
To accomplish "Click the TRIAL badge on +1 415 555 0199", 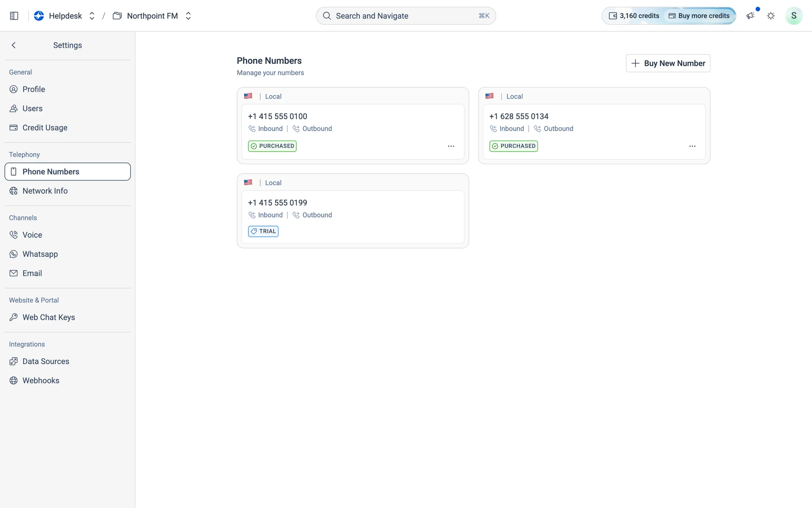I will (x=263, y=231).
